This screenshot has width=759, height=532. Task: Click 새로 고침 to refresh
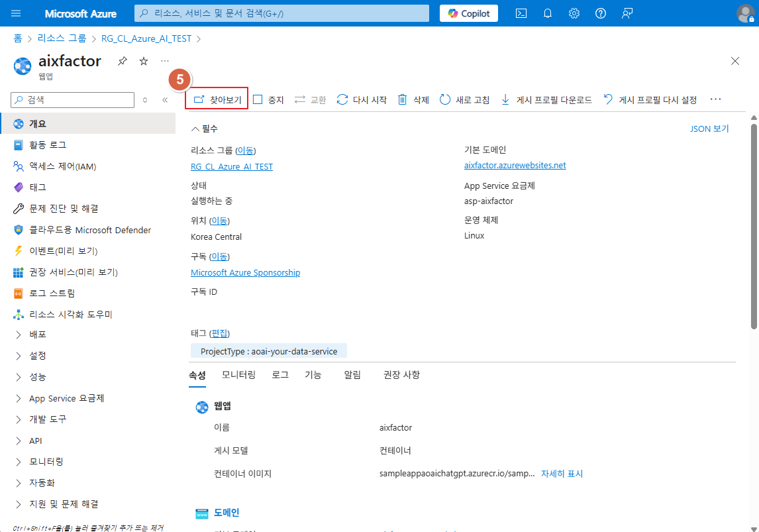click(x=464, y=100)
